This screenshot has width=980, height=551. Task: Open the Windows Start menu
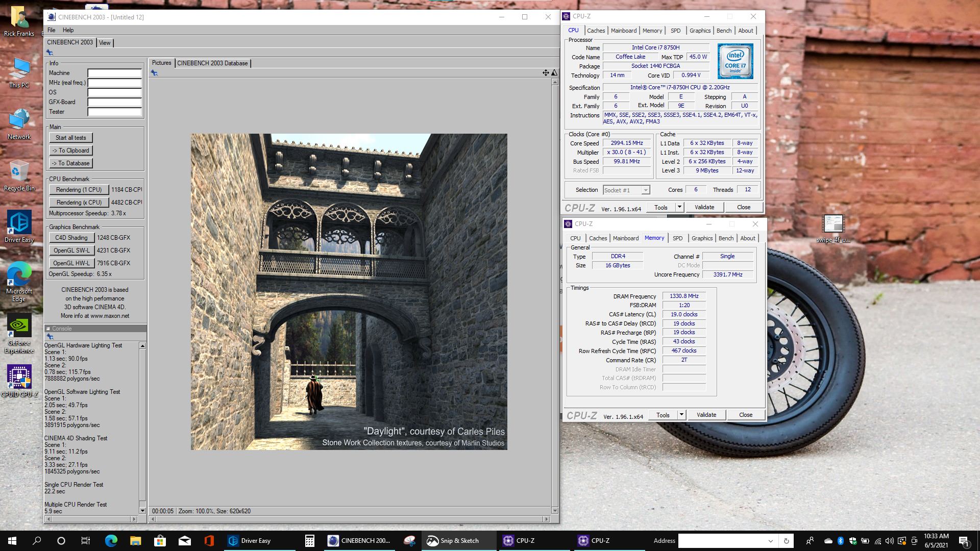[x=12, y=541]
